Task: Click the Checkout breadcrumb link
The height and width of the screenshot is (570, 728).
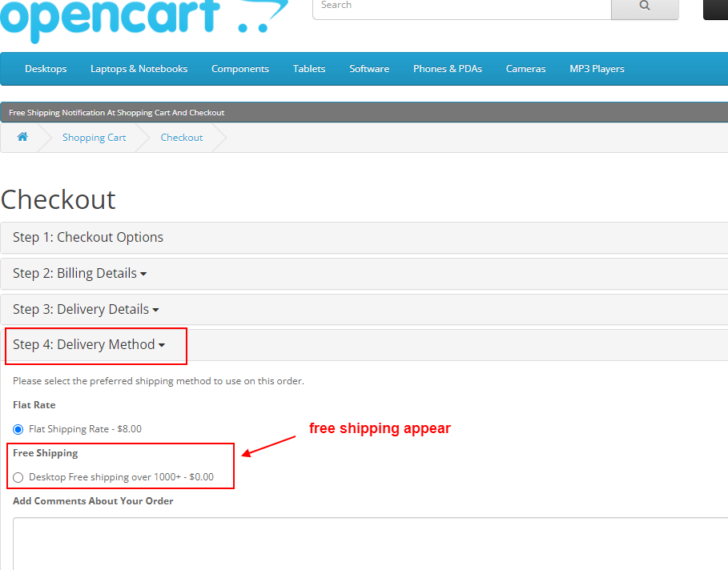Action: click(181, 137)
